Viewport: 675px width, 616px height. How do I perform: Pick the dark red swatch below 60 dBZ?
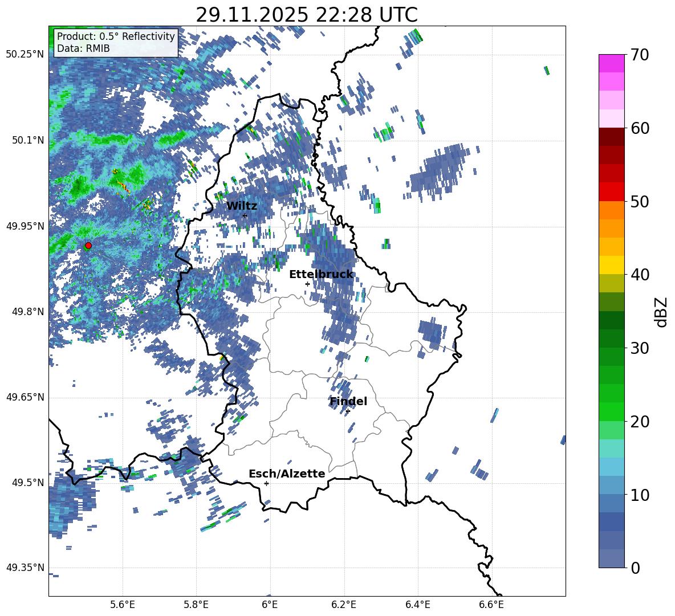tap(612, 137)
